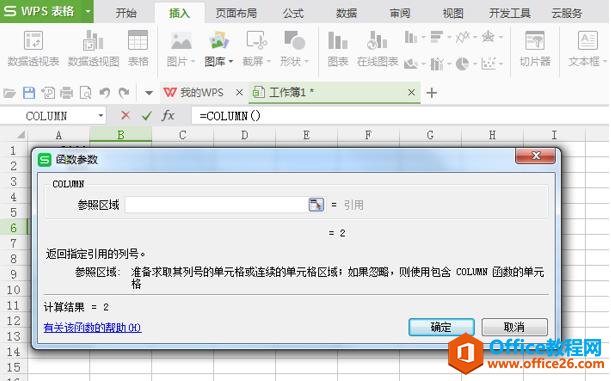Confirm formula entry with the green checkmark
This screenshot has width=611, height=381.
pyautogui.click(x=147, y=115)
